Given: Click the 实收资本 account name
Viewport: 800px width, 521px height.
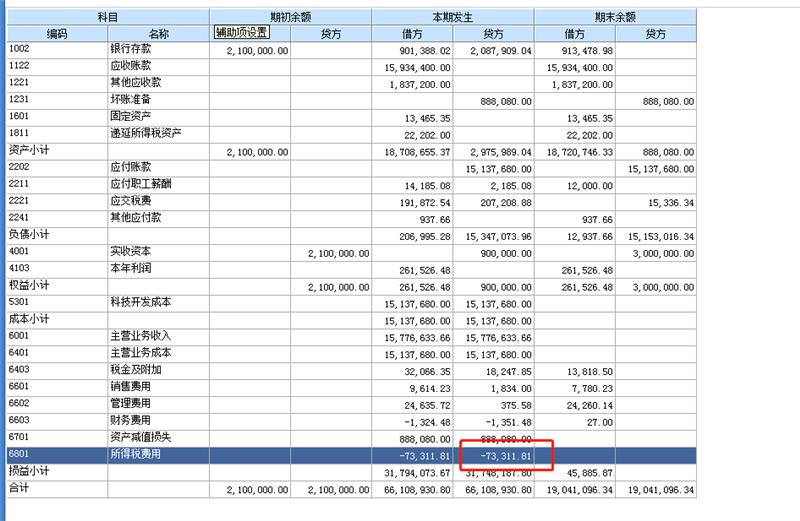Looking at the screenshot, I should pyautogui.click(x=130, y=252).
